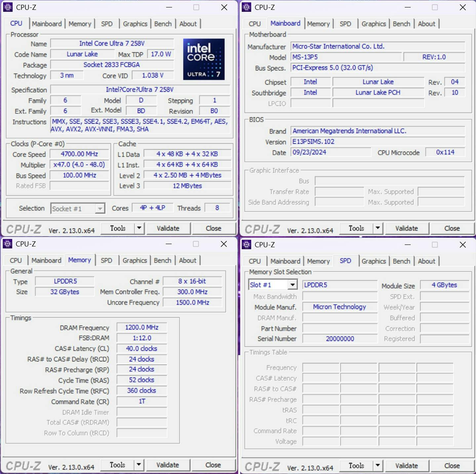The image size is (476, 474).
Task: Close the Memory tab CPU-Z window
Action: pos(224,244)
